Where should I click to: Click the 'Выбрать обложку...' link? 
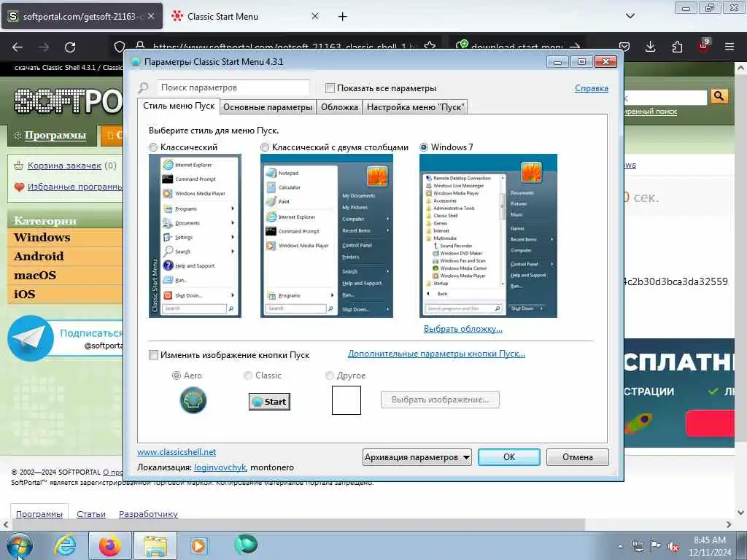pyautogui.click(x=463, y=329)
